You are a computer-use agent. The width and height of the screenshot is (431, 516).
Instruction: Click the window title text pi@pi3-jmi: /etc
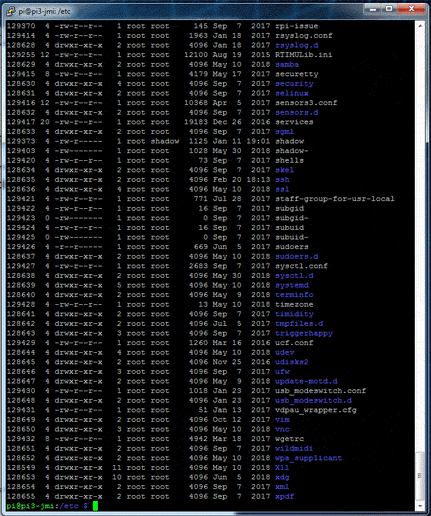44,11
